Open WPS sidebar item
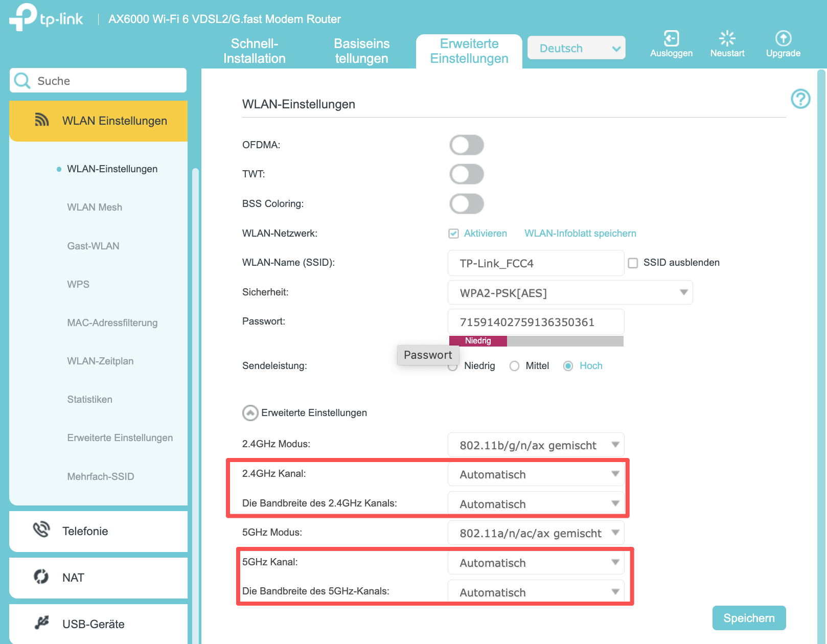The image size is (827, 644). 78,284
